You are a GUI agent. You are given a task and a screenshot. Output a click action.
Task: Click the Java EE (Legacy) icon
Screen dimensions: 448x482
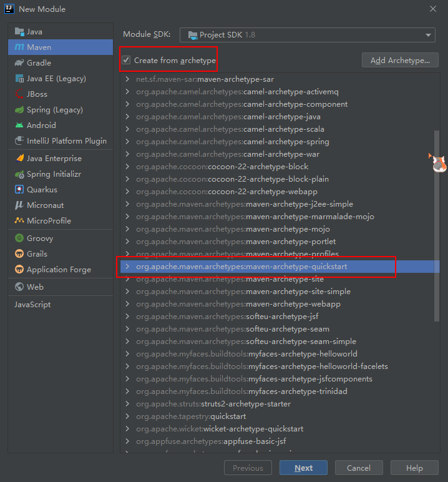tap(19, 79)
